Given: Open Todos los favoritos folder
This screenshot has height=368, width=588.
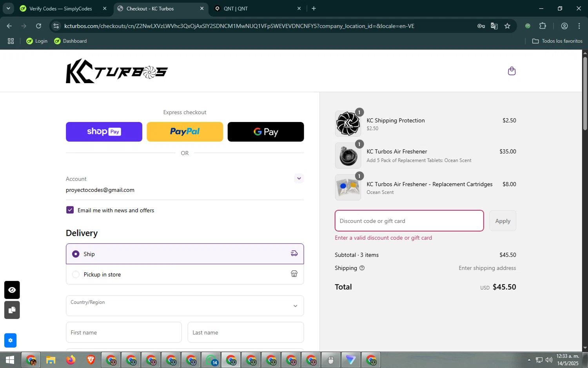Looking at the screenshot, I should pyautogui.click(x=557, y=41).
